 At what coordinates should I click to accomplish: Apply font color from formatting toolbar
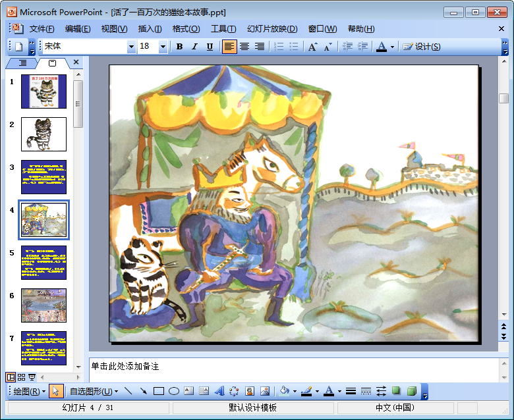coord(382,47)
